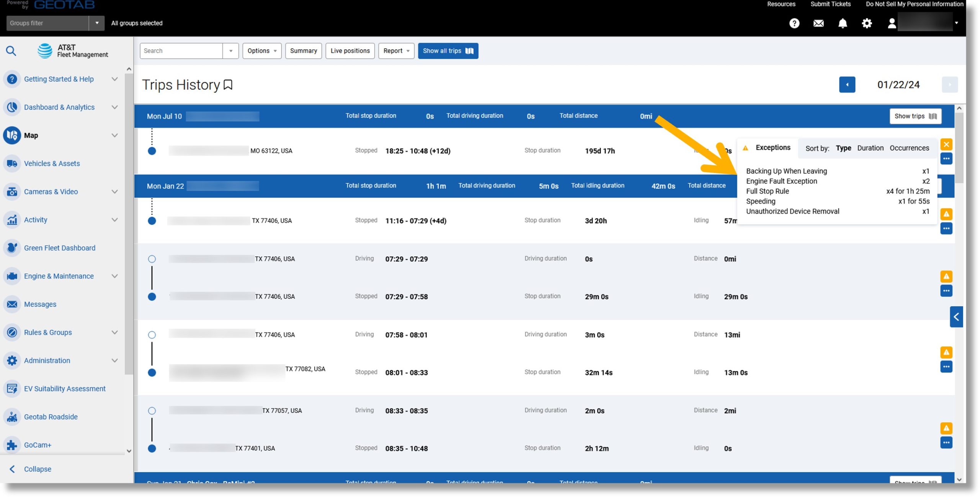
Task: Expand the right side panel arrow
Action: [956, 317]
